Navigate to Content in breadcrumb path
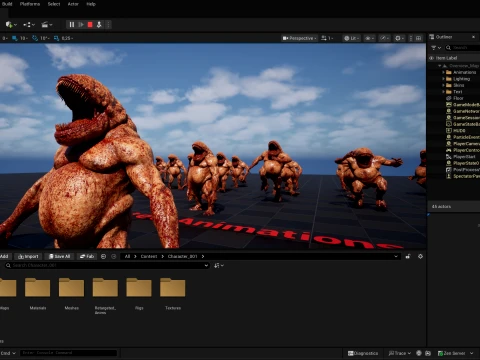The width and height of the screenshot is (480, 360). [149, 256]
